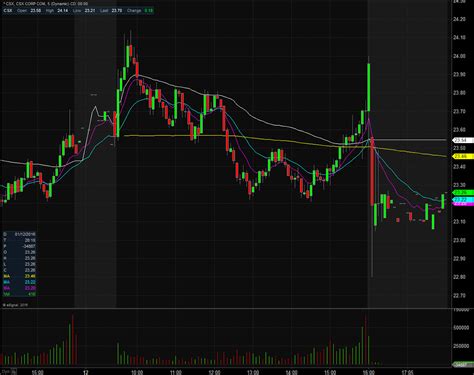Viewport: 474px width, 375px height.
Task: Click the Last price 23.70 in header
Action: click(x=117, y=11)
